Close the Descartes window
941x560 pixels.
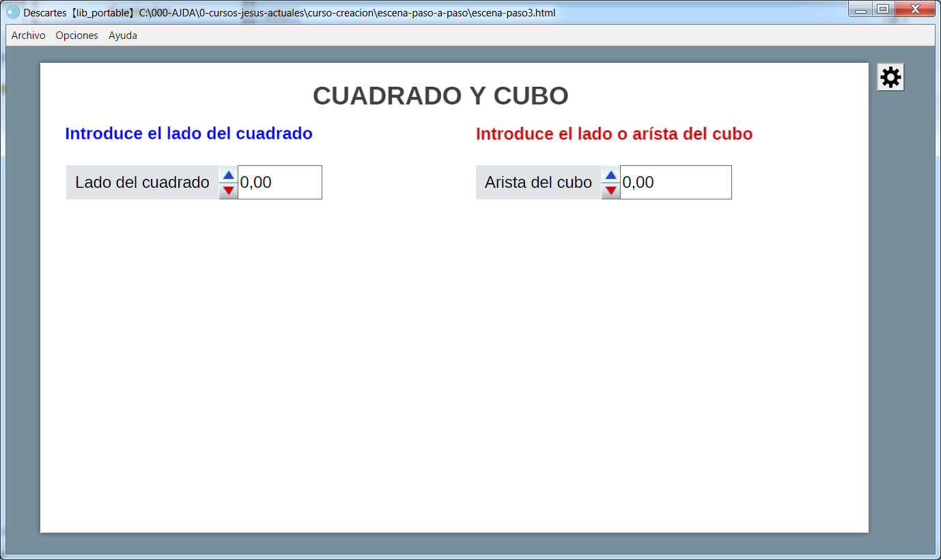[915, 9]
